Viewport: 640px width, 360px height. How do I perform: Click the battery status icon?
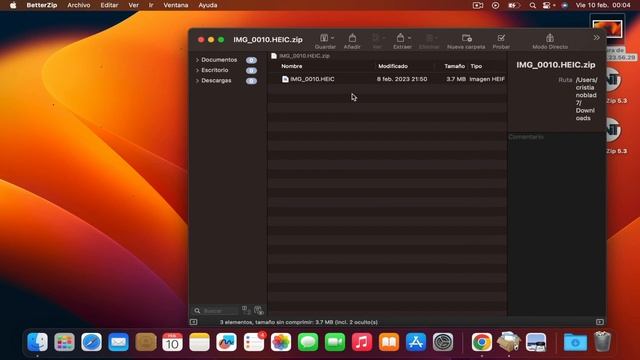click(513, 5)
